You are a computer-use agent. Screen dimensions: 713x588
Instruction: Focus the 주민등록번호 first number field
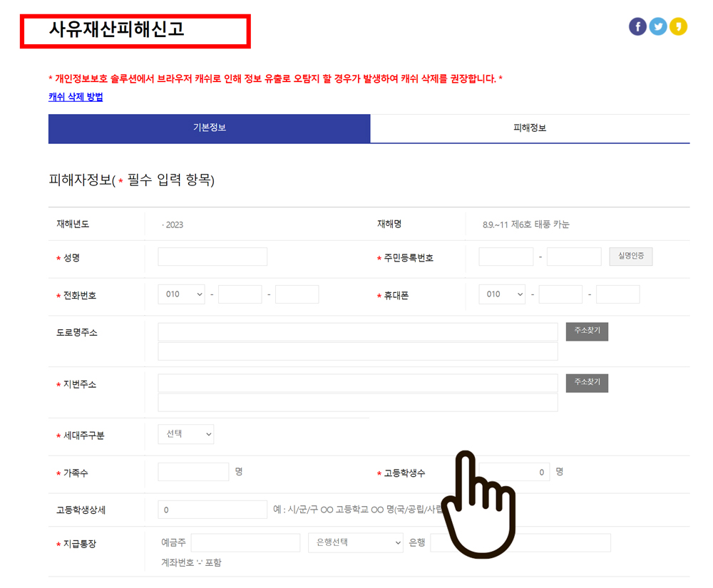[x=506, y=257]
